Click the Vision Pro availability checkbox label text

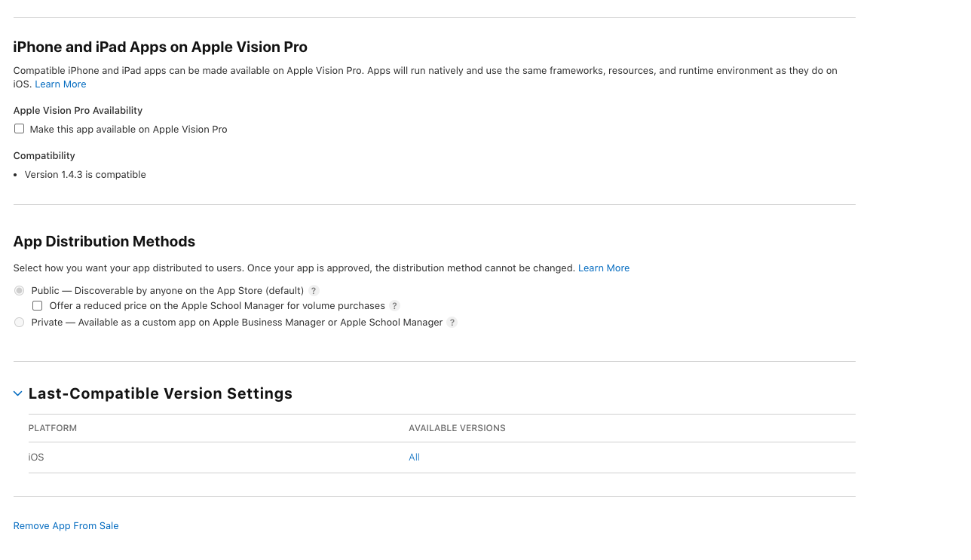coord(128,130)
